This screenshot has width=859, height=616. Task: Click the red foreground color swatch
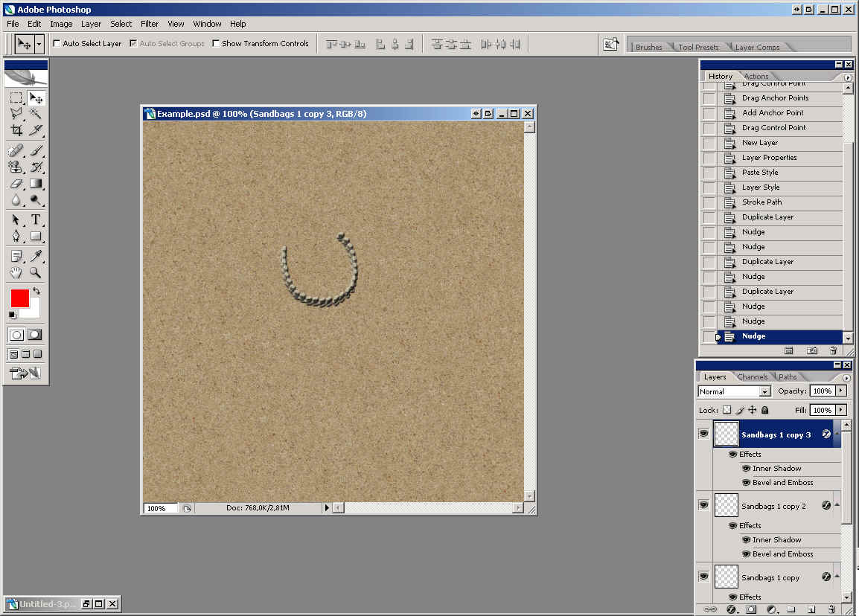tap(20, 298)
